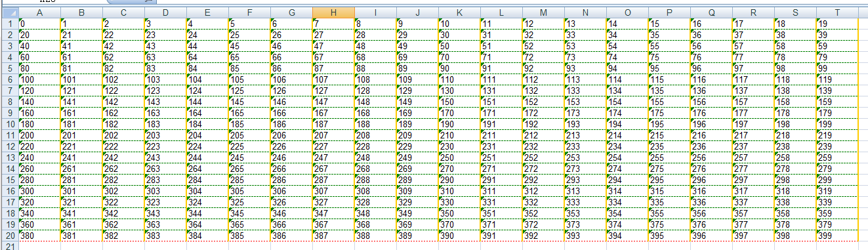The width and height of the screenshot is (868, 250).
Task: Select the cell with value 185
Action: click(249, 124)
